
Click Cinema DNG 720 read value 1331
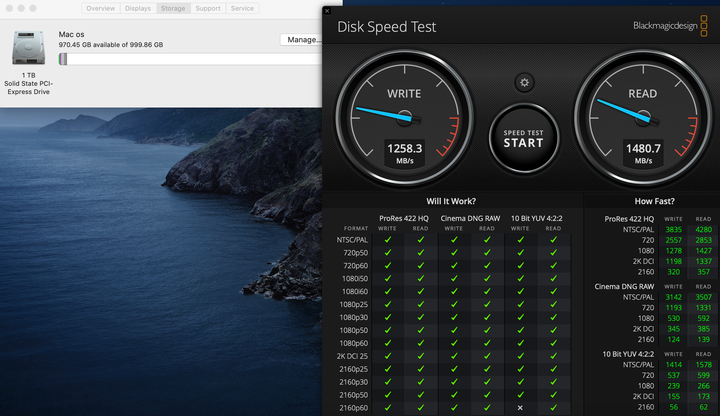703,308
